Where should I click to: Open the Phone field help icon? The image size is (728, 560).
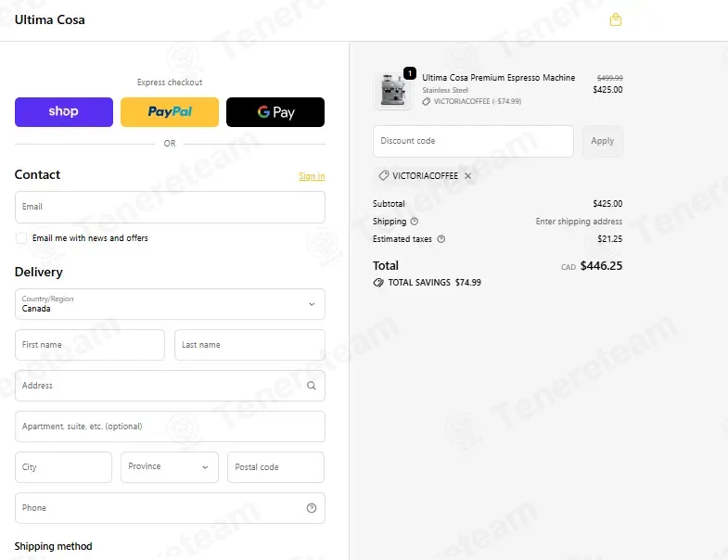point(312,508)
